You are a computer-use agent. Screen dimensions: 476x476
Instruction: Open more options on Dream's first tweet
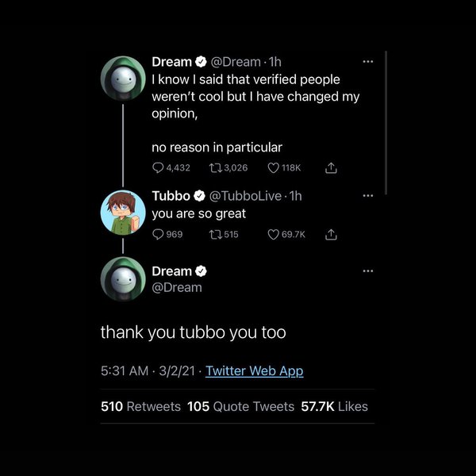click(x=367, y=62)
